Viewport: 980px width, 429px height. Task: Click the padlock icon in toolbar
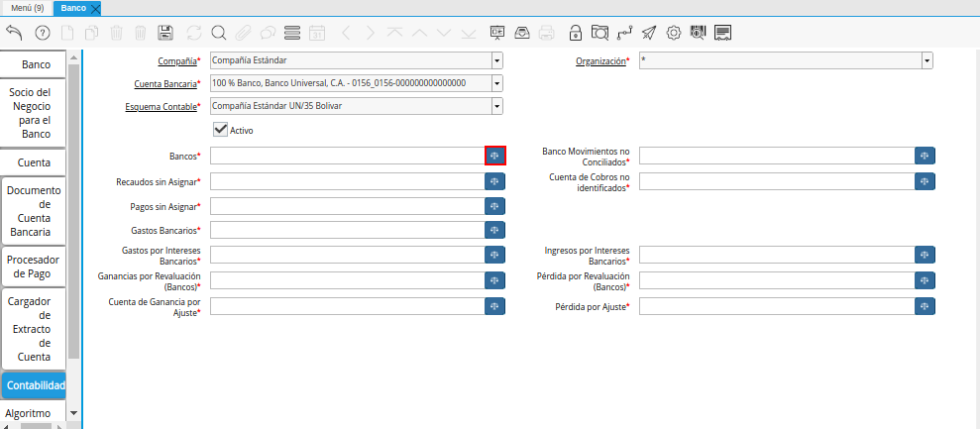point(575,33)
